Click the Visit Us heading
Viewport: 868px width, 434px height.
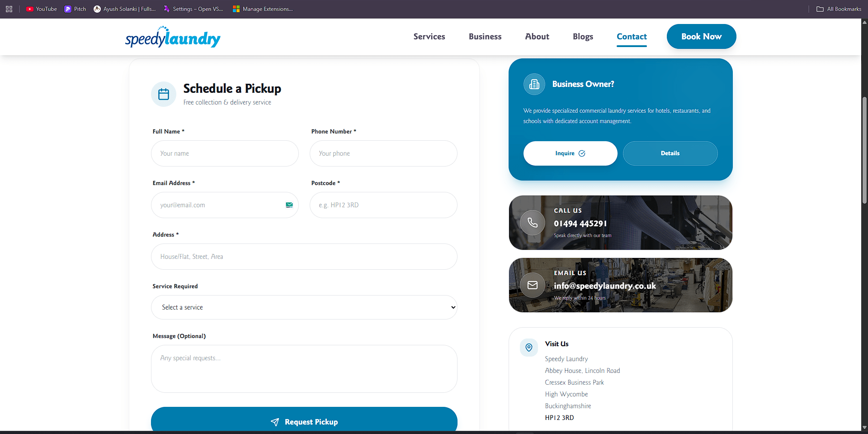(557, 344)
